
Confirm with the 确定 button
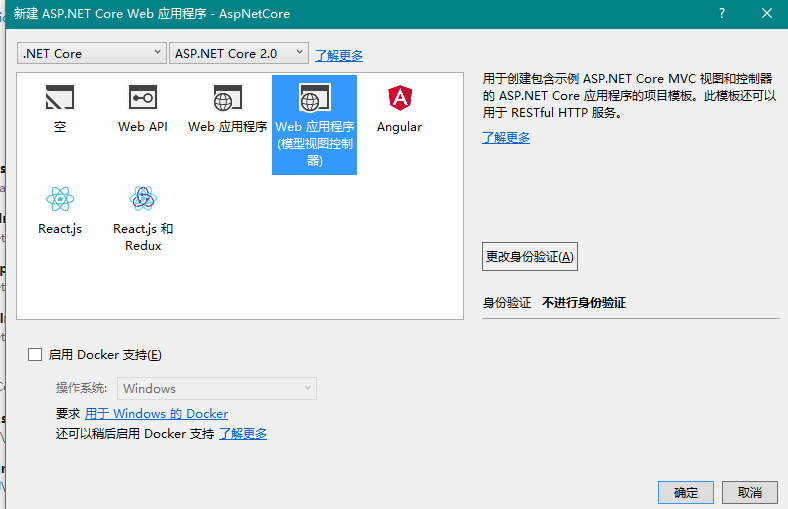coord(685,492)
